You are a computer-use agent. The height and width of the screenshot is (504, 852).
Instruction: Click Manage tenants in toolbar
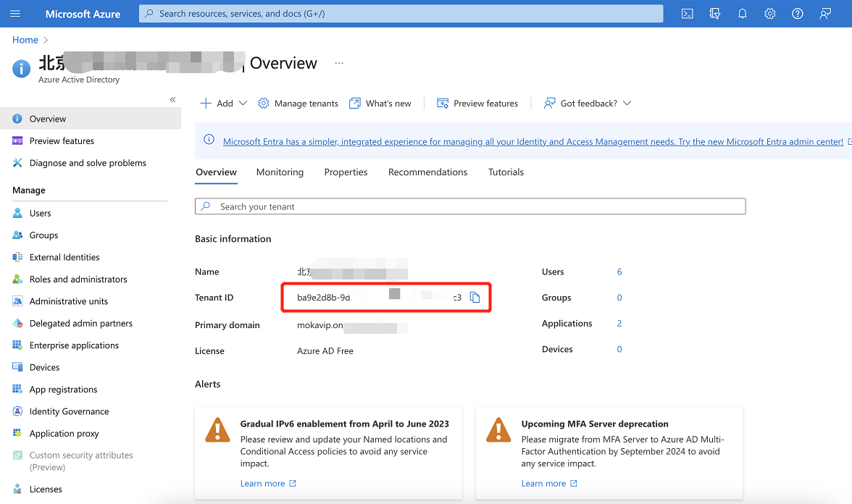click(298, 103)
